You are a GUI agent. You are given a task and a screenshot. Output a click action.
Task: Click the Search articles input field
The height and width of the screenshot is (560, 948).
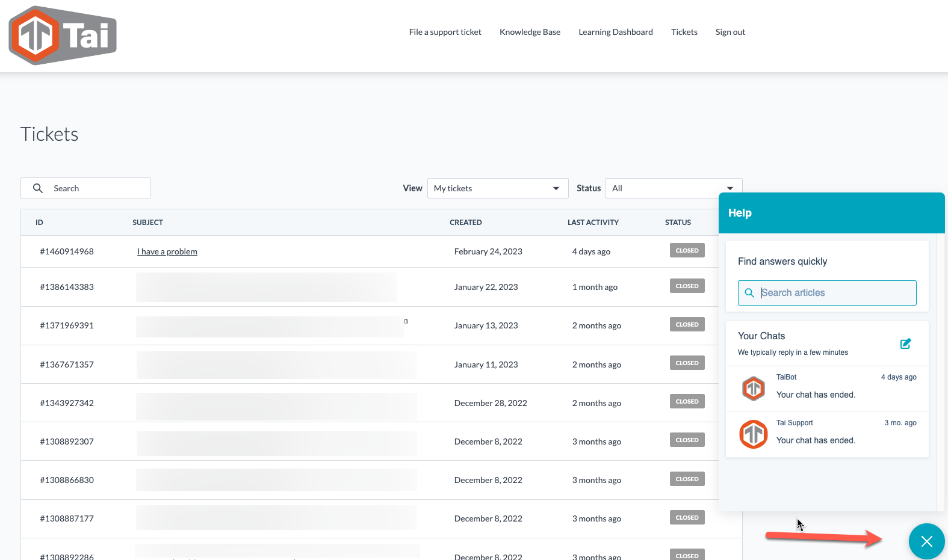tap(834, 293)
